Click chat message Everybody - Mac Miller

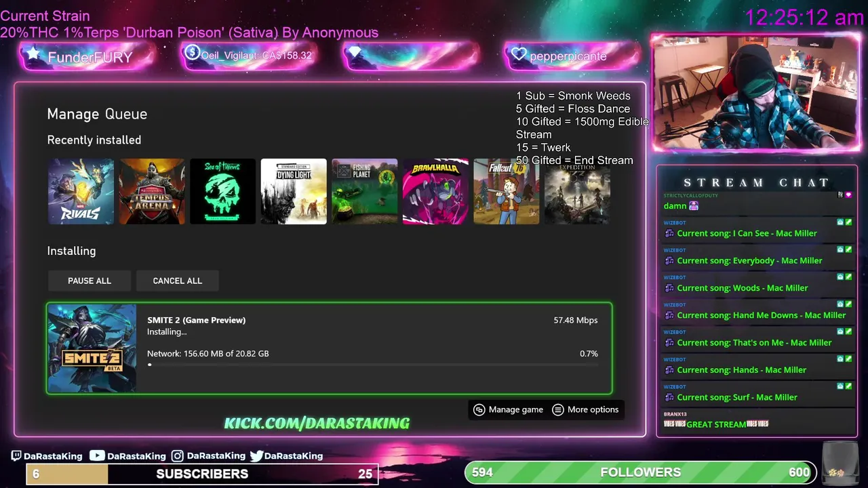(749, 260)
